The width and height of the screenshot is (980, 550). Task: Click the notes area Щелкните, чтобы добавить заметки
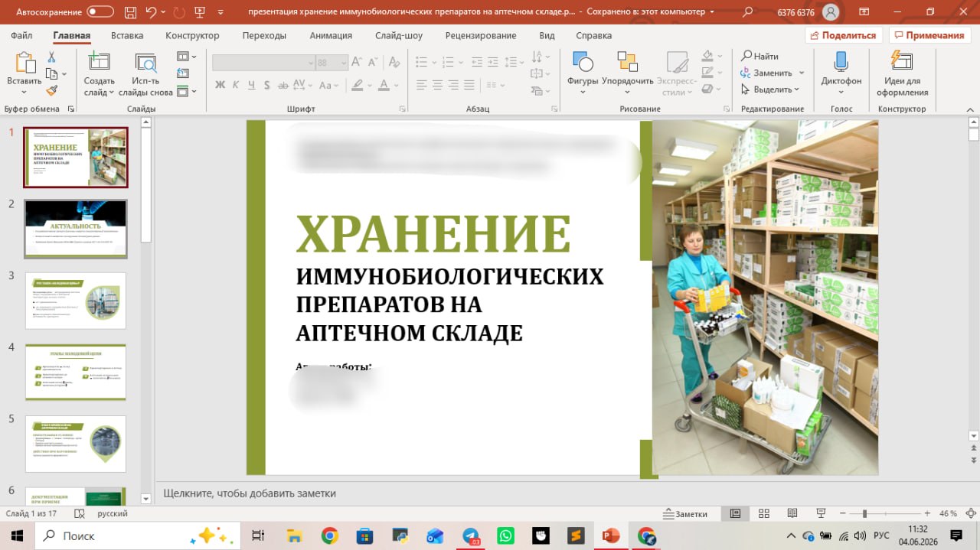250,493
